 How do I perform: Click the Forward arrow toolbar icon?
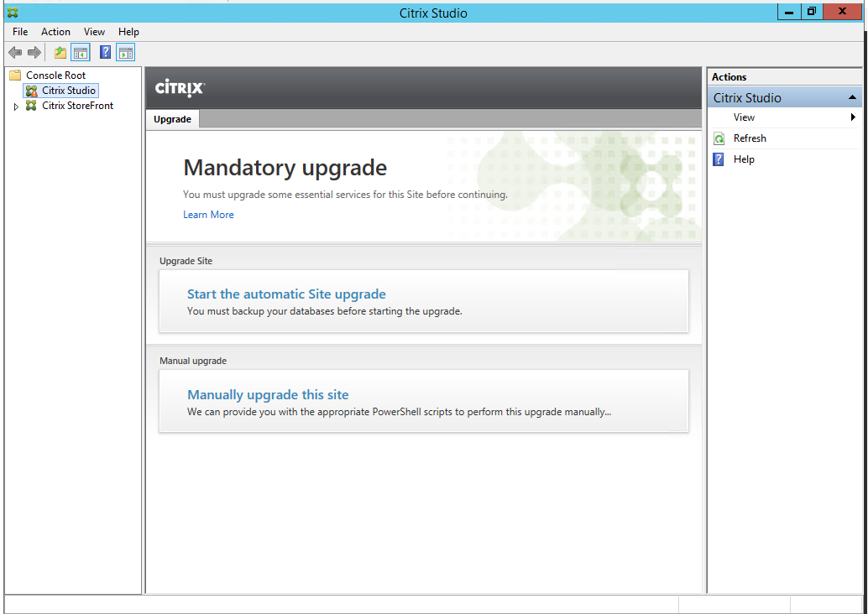tap(34, 53)
